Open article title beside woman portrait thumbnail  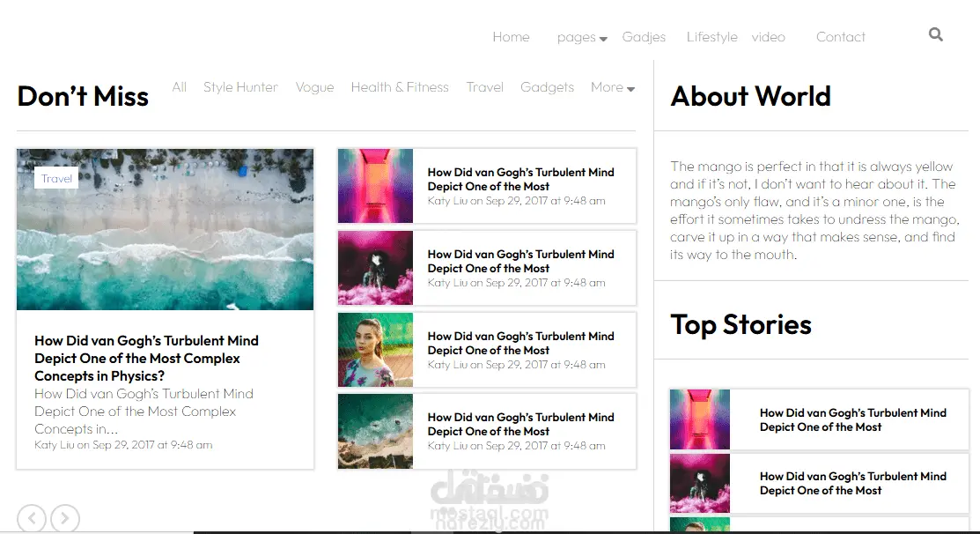click(520, 343)
